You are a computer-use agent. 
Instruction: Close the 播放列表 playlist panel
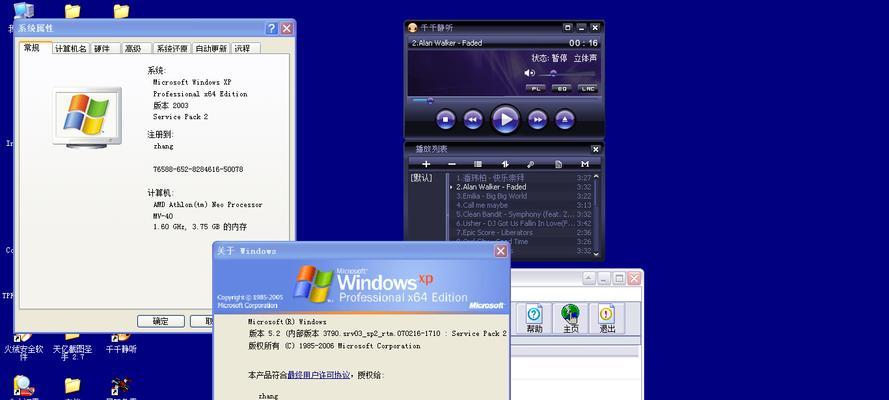coord(595,149)
